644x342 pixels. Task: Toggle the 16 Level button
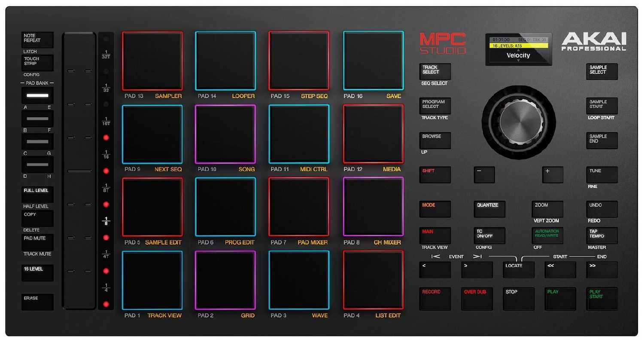click(x=37, y=273)
